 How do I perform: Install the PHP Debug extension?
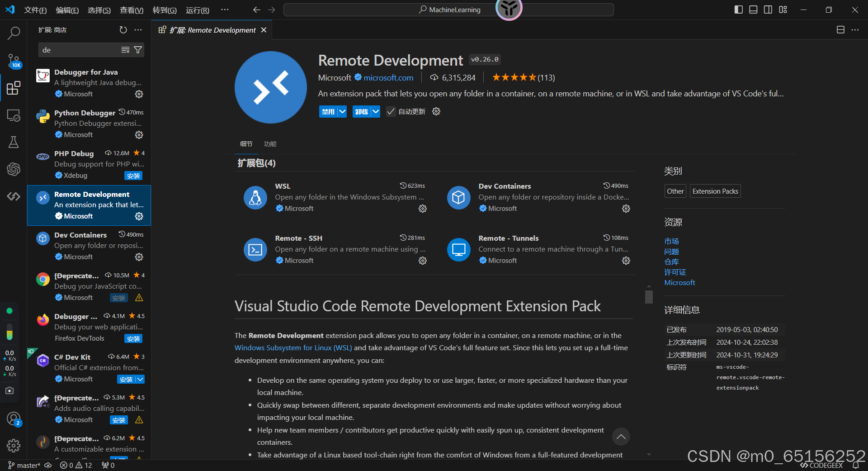click(133, 176)
